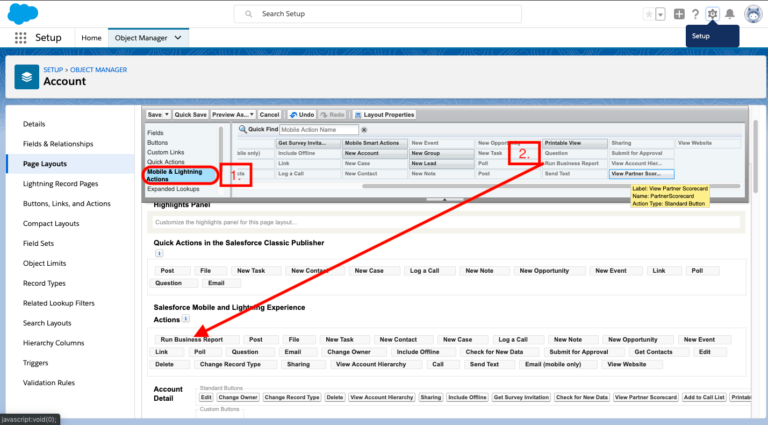Open Buttons, Links, and Actions sidebar item
Screen dimensions: 768x425
click(x=67, y=204)
